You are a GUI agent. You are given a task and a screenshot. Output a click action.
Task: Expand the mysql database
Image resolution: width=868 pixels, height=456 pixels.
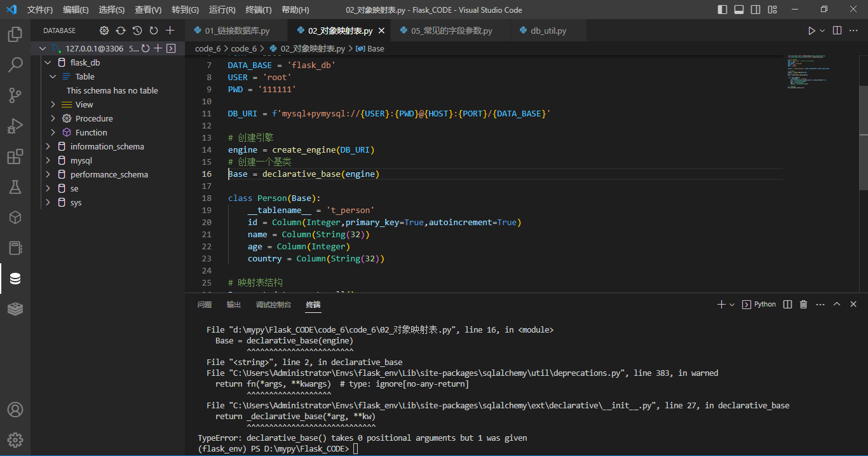tap(48, 160)
